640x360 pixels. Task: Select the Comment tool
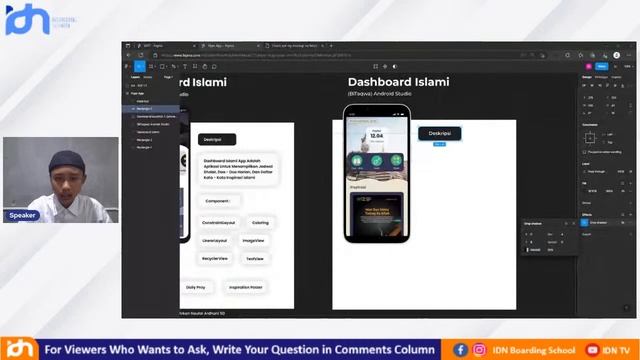(x=214, y=67)
